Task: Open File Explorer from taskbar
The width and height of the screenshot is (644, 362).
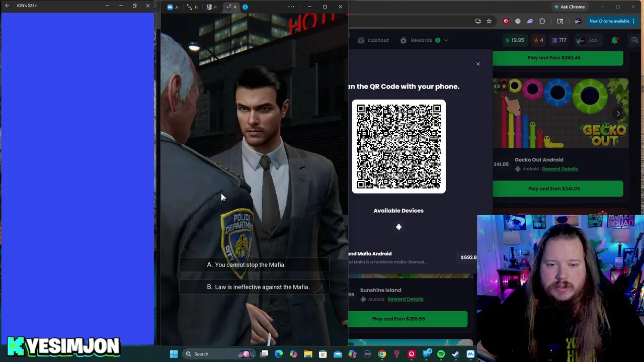Action: 308,354
